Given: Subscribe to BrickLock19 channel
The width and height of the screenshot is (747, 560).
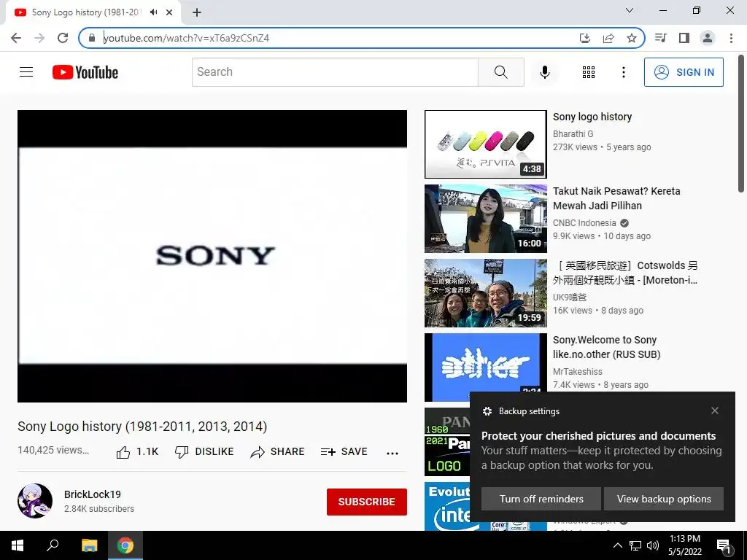Looking at the screenshot, I should (x=366, y=502).
